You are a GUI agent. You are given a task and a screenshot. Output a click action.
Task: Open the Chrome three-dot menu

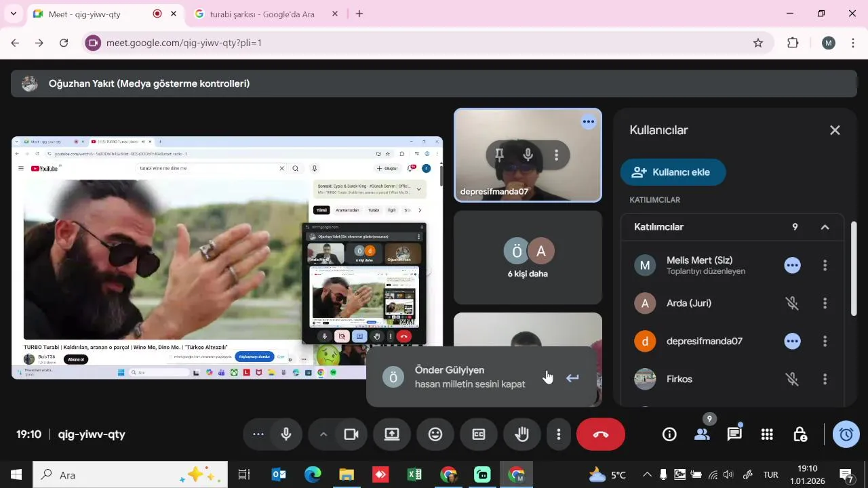[x=852, y=43]
